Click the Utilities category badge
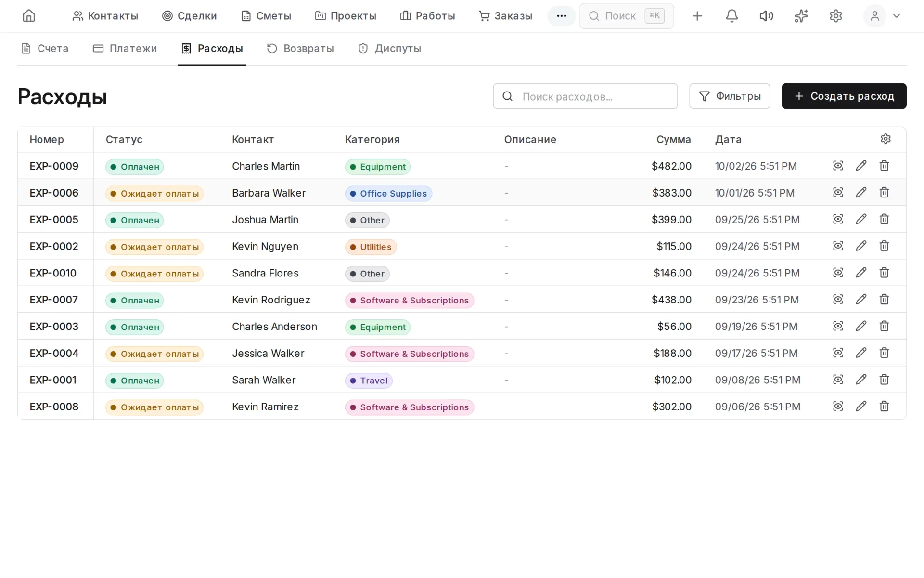This screenshot has height=578, width=924. [x=371, y=247]
